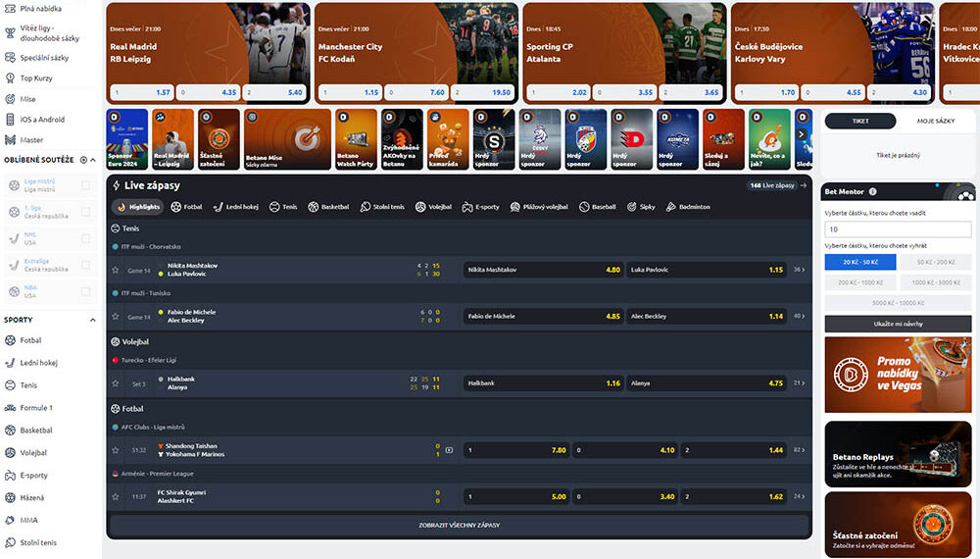Open Speciální sázky menu item
The width and height of the screenshot is (980, 559).
click(x=44, y=58)
